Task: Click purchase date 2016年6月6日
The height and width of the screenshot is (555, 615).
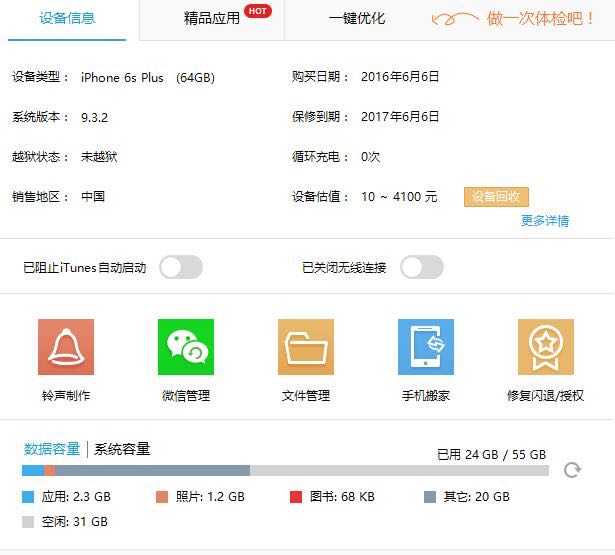Action: (x=400, y=77)
